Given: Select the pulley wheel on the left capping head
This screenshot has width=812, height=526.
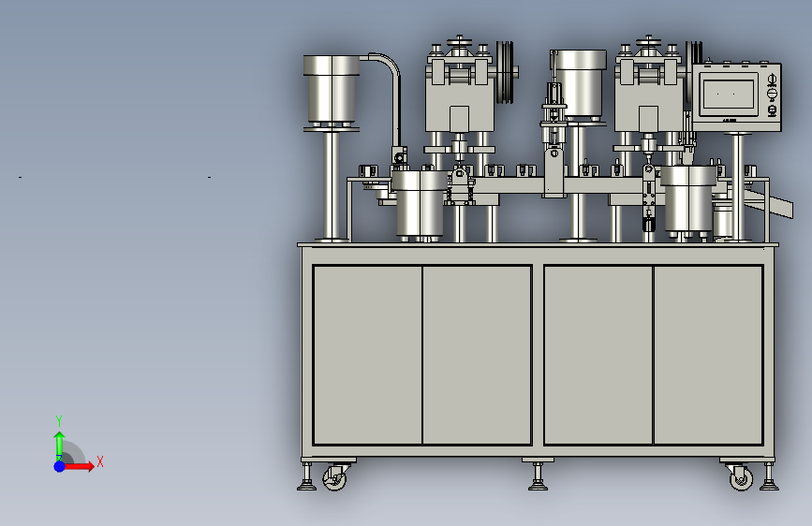Looking at the screenshot, I should coord(505,72).
